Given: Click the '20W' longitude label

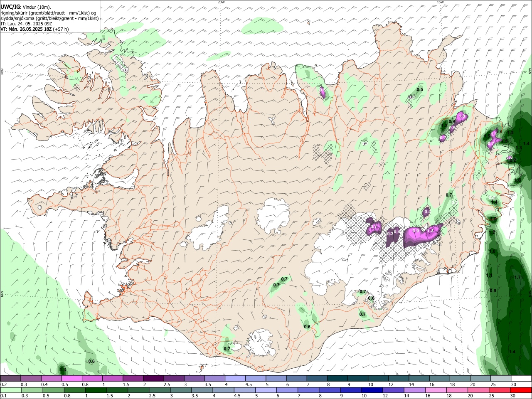Looking at the screenshot, I should coord(221,2).
